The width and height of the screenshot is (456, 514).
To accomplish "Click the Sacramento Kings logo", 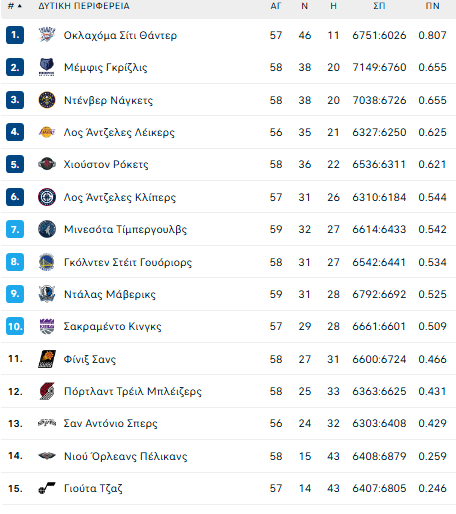I will pyautogui.click(x=47, y=326).
